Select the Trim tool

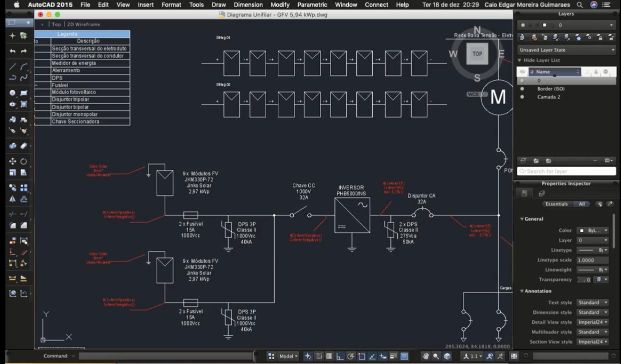pos(13,214)
